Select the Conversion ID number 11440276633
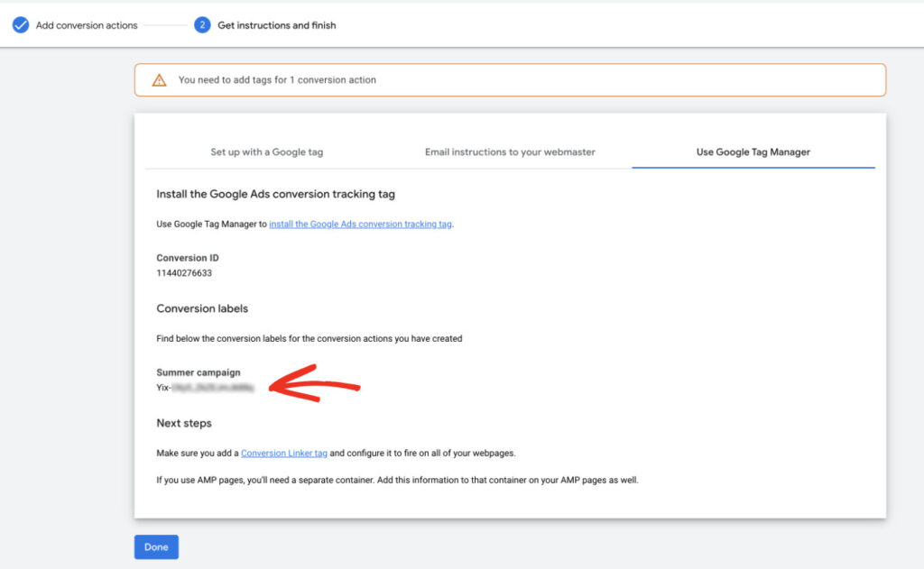 point(185,272)
